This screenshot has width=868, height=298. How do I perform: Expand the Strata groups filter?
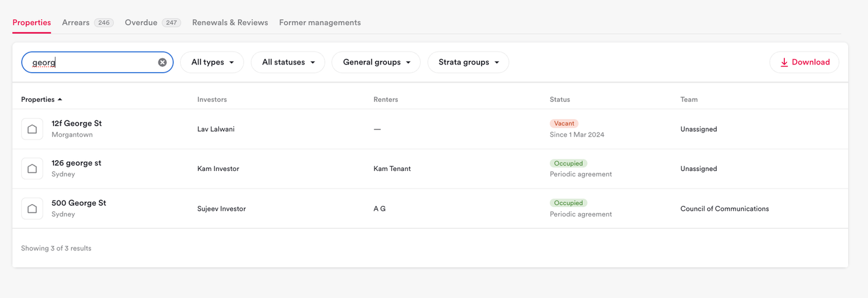tap(468, 62)
